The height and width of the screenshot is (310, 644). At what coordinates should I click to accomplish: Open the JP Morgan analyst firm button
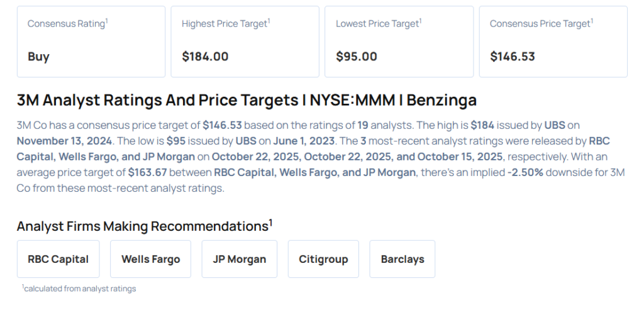[x=239, y=259]
